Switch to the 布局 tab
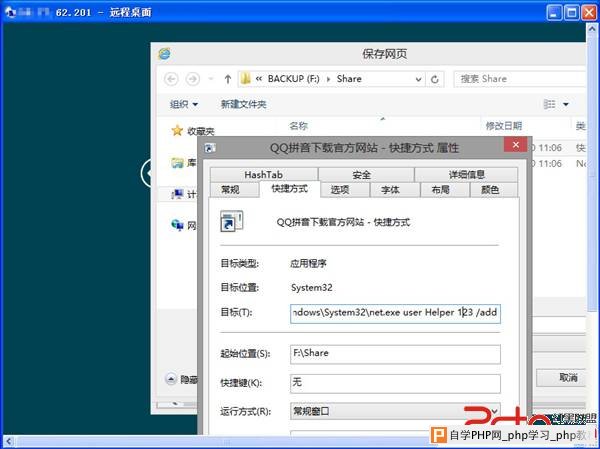The image size is (600, 449). (440, 190)
